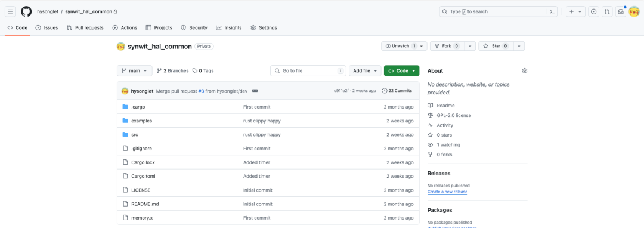Expand the Add file dropdown
The image size is (644, 228).
pos(365,70)
